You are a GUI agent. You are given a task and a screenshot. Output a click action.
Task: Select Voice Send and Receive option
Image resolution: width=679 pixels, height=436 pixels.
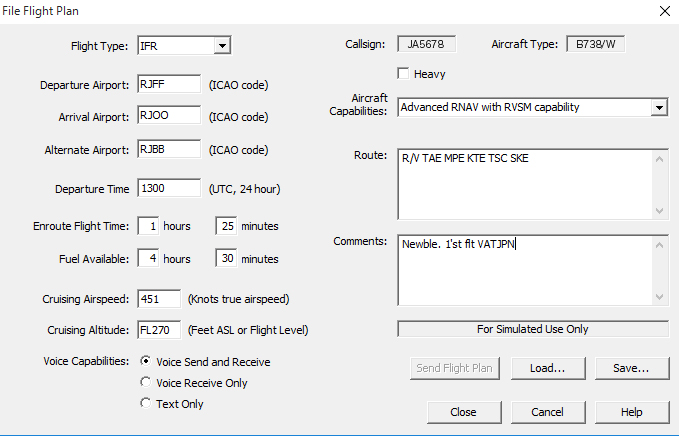pos(146,361)
